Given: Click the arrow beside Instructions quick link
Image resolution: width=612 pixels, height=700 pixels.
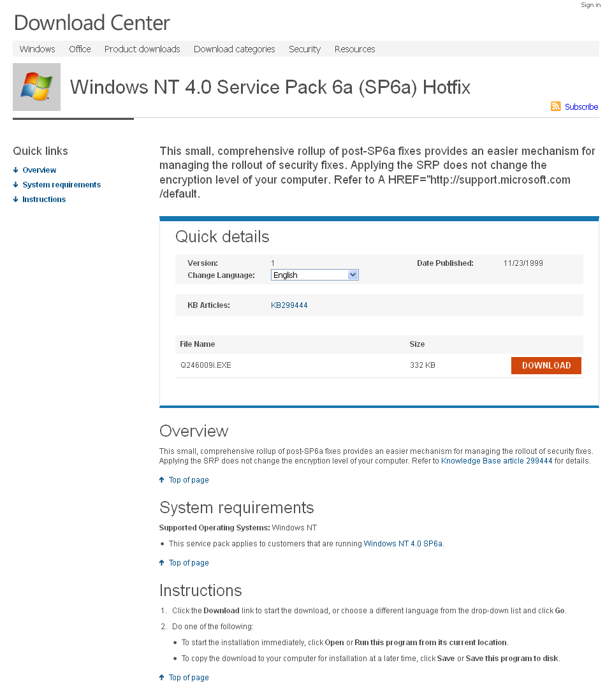Looking at the screenshot, I should [15, 200].
